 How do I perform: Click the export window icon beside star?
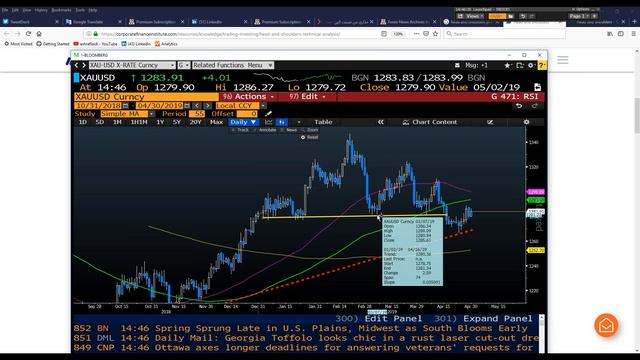pos(520,65)
